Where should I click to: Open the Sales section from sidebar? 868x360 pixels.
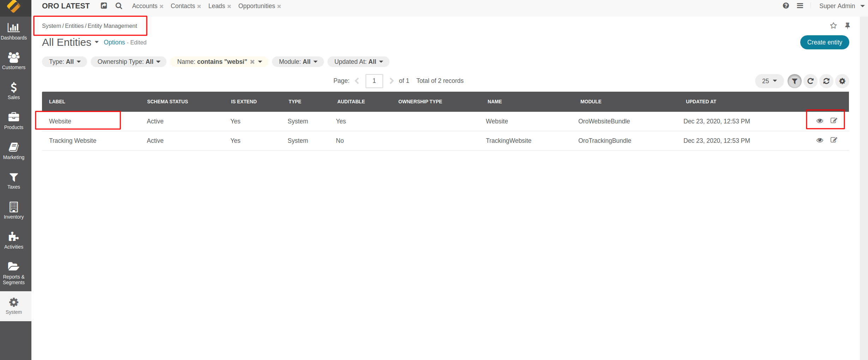[14, 90]
